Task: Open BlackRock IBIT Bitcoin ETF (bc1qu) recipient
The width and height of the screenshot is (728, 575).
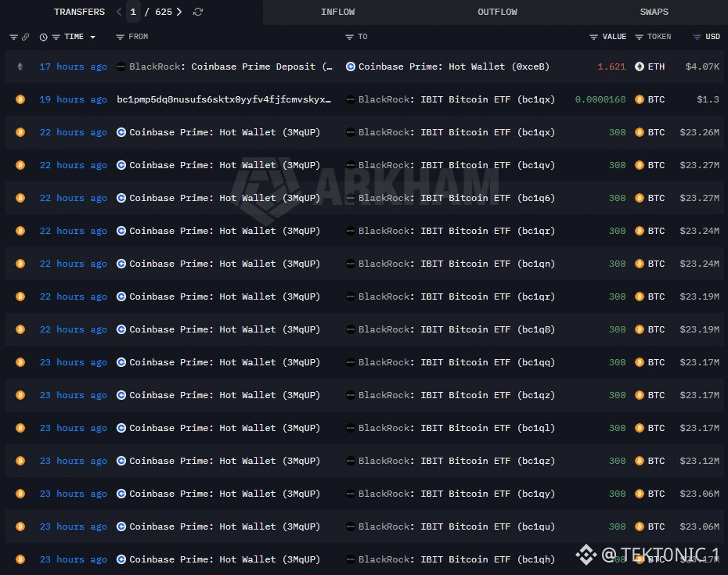Action: (x=456, y=526)
